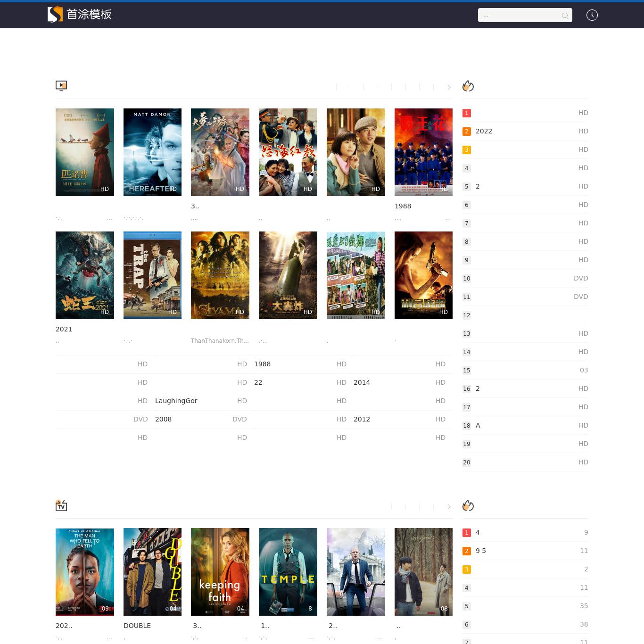Select movie ranking item 11 marked DVD

point(525,297)
